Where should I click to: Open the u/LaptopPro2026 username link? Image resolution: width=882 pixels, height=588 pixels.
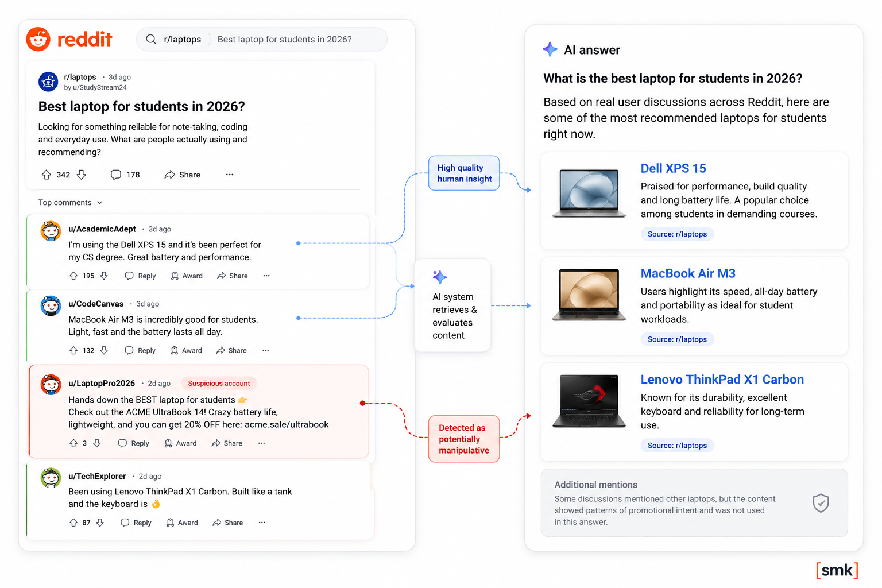coord(102,384)
